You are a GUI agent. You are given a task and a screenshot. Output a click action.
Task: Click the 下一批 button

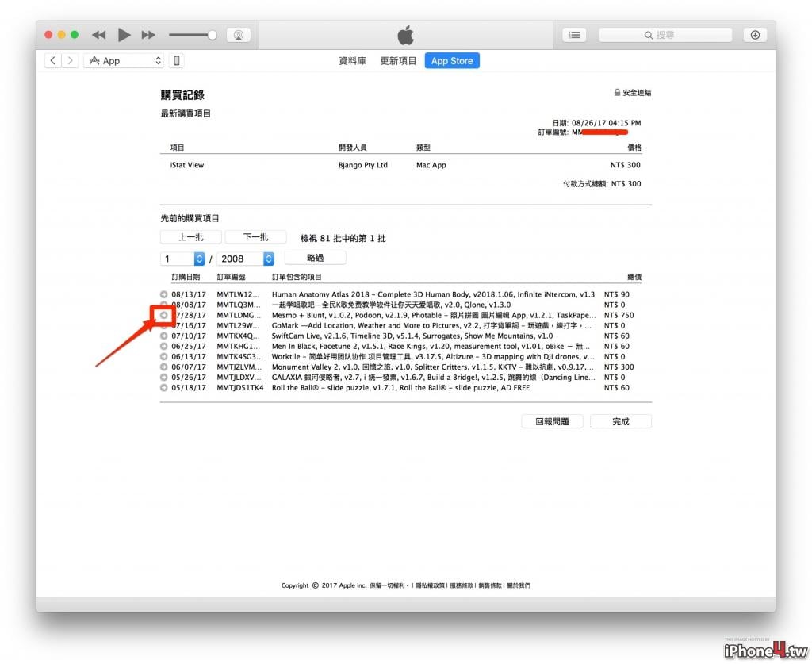pos(256,237)
